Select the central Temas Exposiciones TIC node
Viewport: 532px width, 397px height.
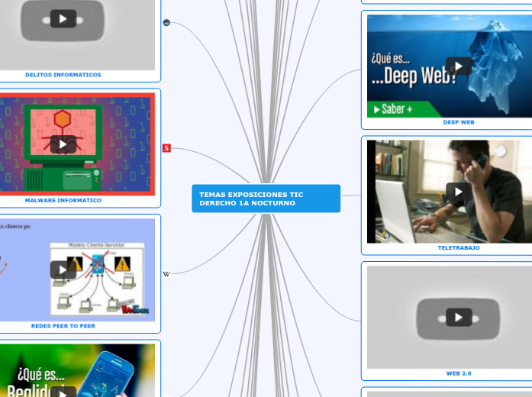pos(266,198)
